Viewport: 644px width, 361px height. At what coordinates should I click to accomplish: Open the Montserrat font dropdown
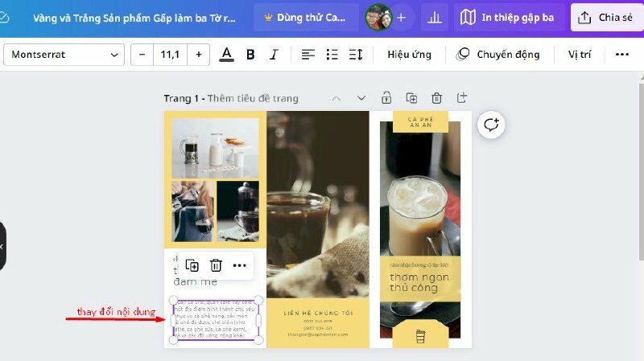point(64,55)
